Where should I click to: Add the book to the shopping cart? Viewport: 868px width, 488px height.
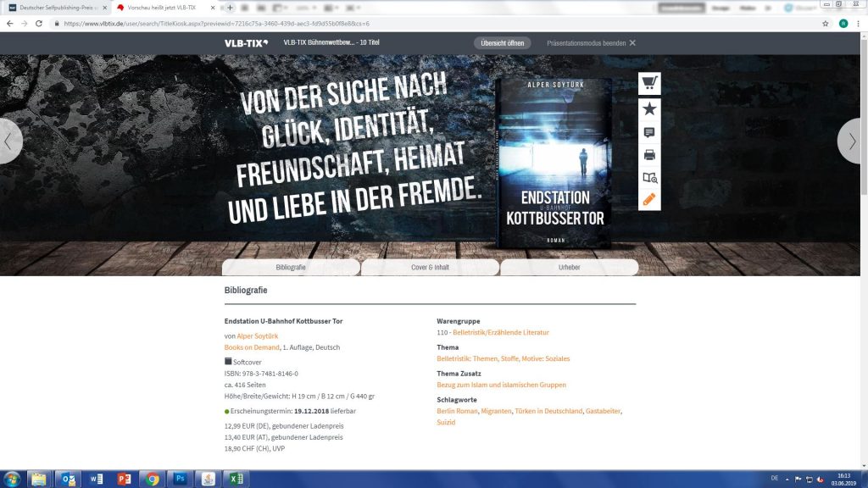click(x=649, y=84)
